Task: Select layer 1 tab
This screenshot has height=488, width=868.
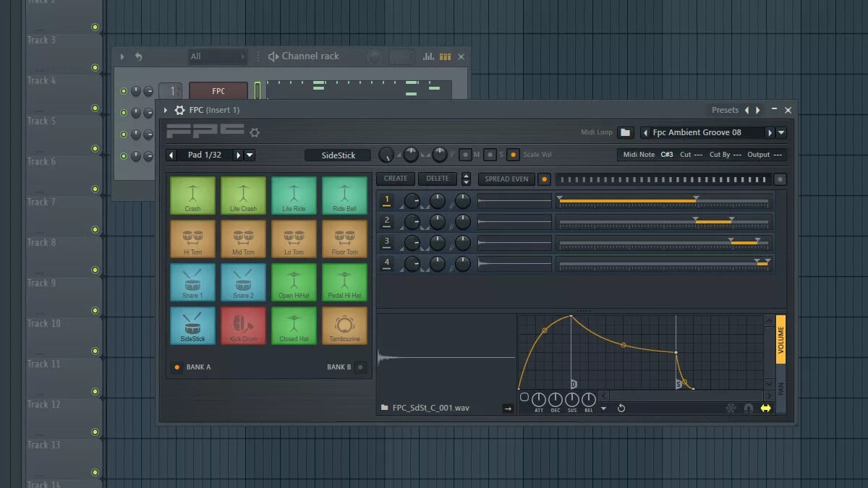Action: click(x=388, y=200)
